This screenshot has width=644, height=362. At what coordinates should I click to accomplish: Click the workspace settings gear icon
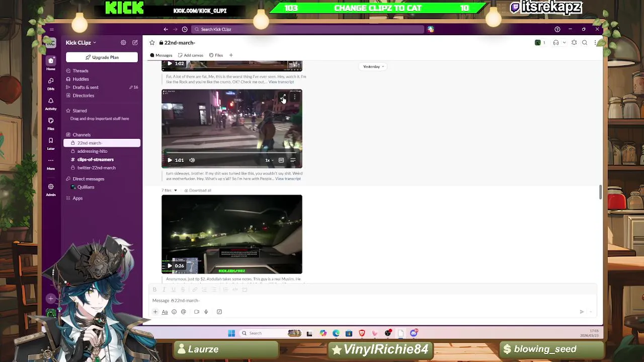pos(123,43)
